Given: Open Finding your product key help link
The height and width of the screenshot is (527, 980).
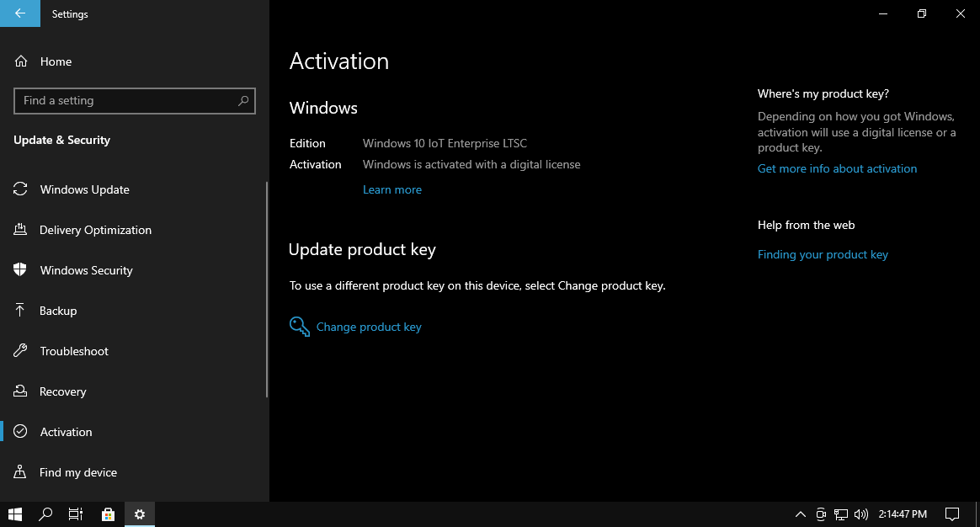Looking at the screenshot, I should [x=823, y=254].
